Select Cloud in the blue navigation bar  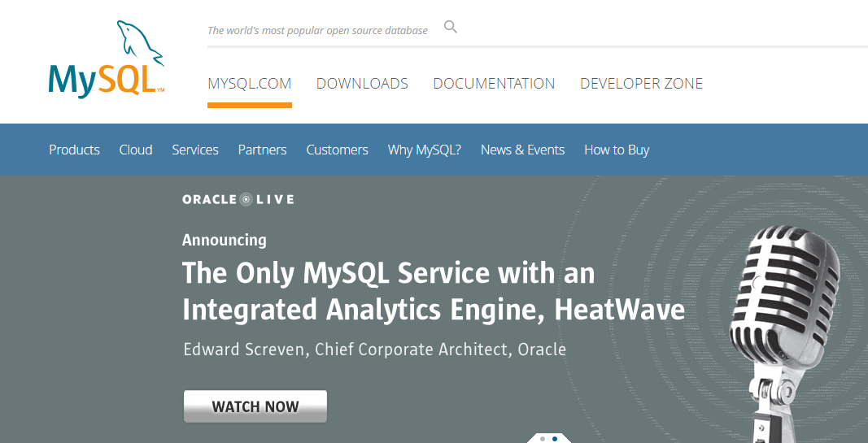click(136, 150)
